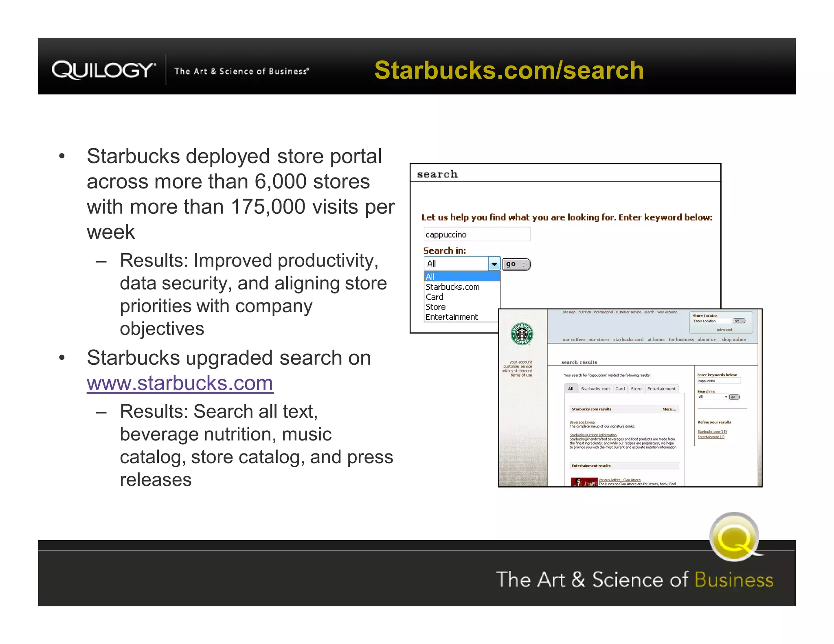
Task: Click the yellow Q badge icon
Action: 734,537
